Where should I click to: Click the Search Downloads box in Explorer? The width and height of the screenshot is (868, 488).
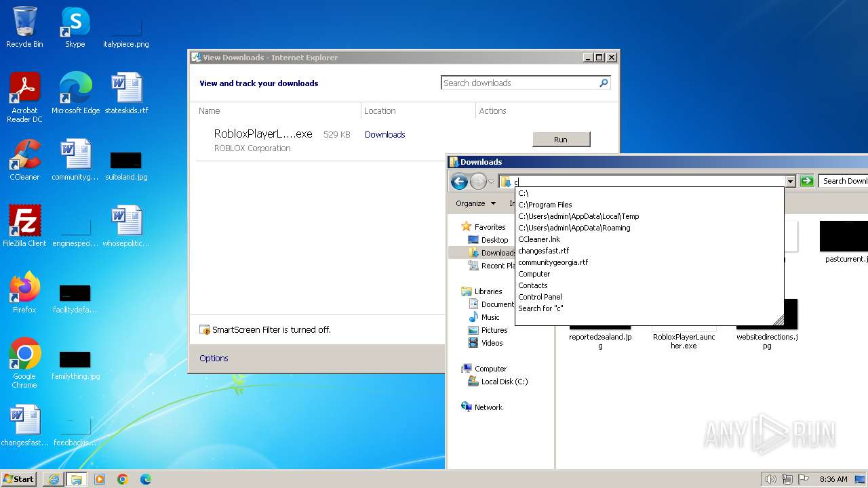(x=844, y=181)
